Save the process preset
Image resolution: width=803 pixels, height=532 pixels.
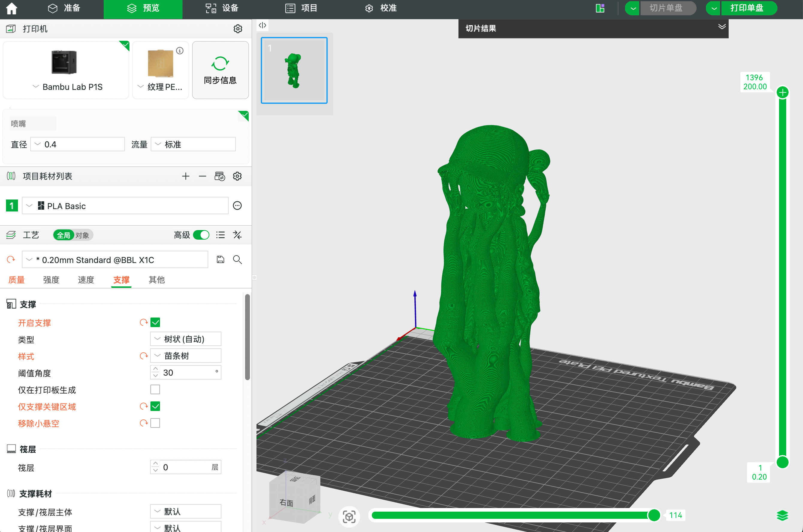click(221, 259)
